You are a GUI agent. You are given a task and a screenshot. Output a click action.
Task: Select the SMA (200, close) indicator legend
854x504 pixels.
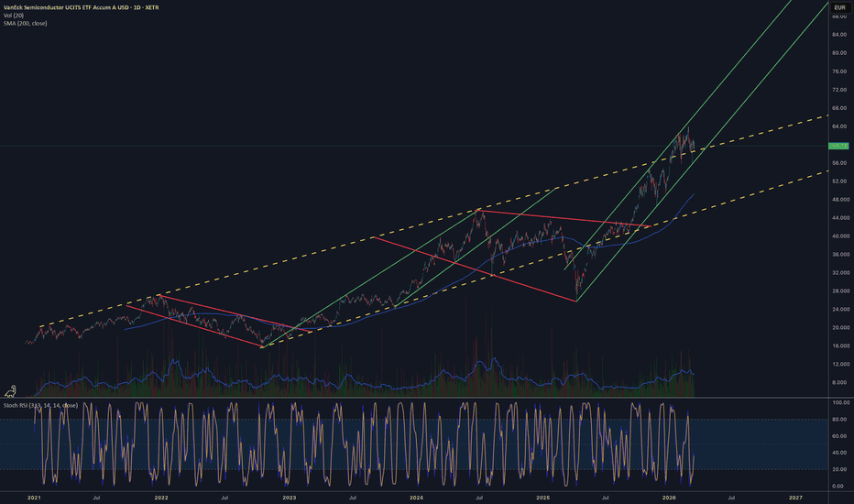click(x=25, y=24)
